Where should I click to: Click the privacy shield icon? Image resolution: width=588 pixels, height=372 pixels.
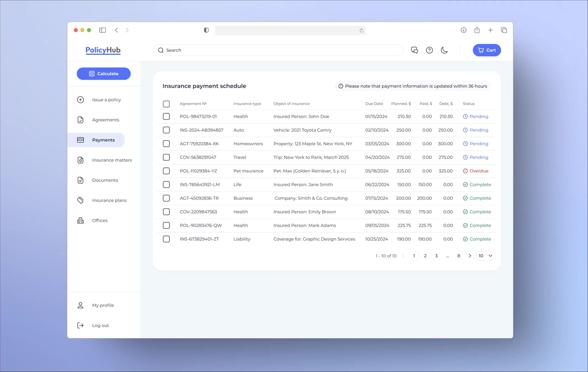click(x=206, y=30)
